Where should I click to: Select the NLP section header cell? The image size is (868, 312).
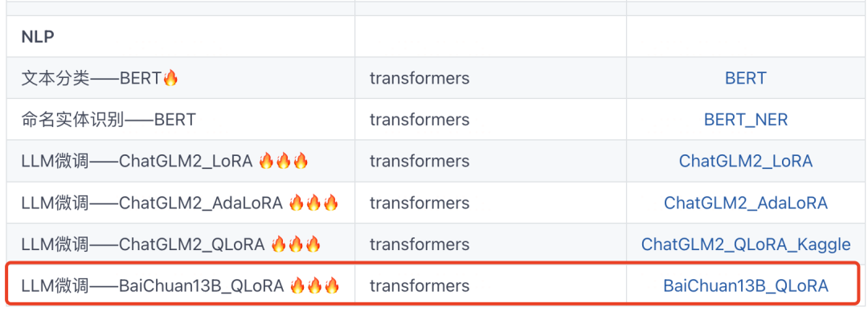[181, 36]
